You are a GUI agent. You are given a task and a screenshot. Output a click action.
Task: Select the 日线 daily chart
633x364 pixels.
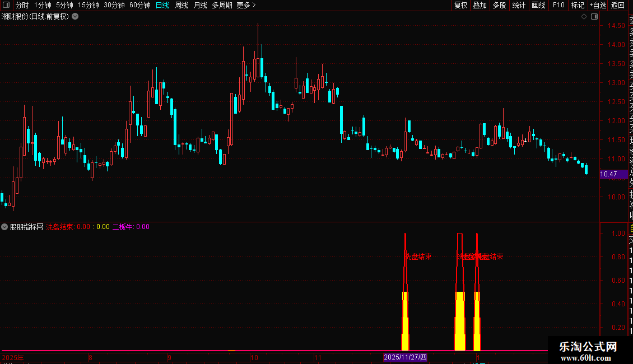[162, 5]
